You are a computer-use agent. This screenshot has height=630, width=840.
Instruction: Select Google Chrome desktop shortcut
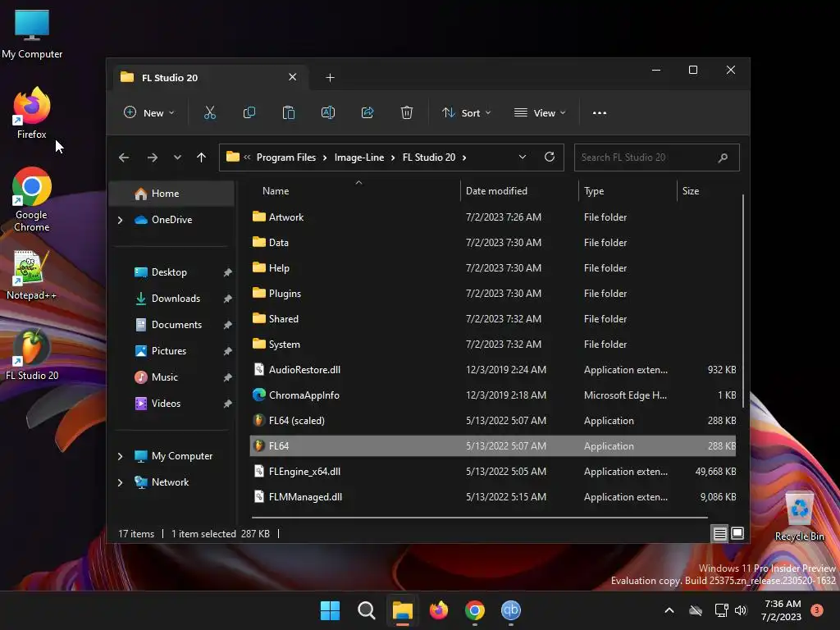pos(32,199)
